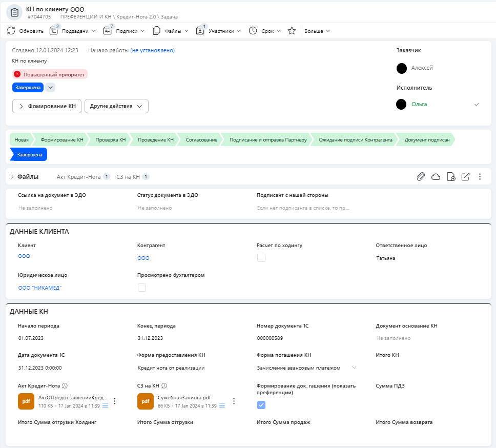Select the Проверка КН stage tab
Screen dimensions: 496x448
coord(110,139)
